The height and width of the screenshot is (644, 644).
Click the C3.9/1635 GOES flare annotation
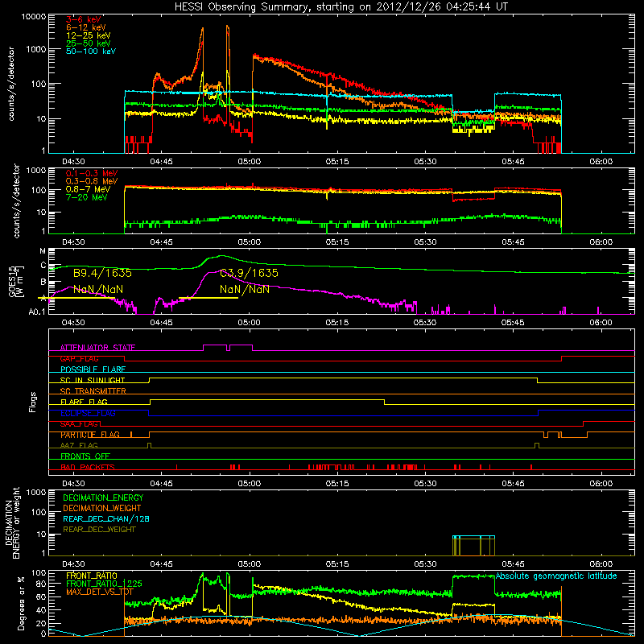coord(249,273)
